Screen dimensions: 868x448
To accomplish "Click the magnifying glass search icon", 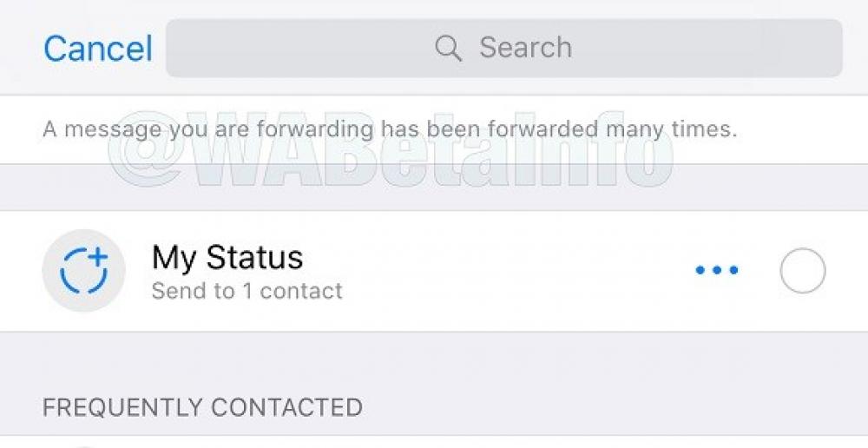I will pyautogui.click(x=448, y=48).
